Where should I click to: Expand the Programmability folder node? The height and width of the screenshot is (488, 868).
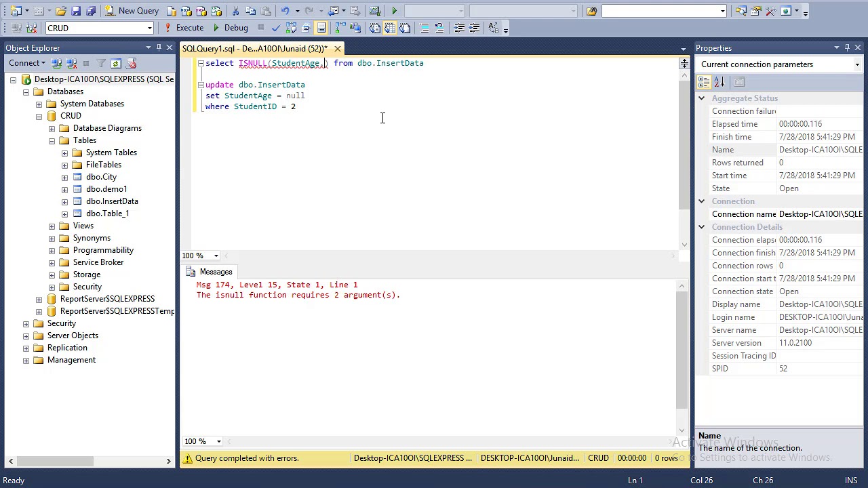pyautogui.click(x=52, y=250)
